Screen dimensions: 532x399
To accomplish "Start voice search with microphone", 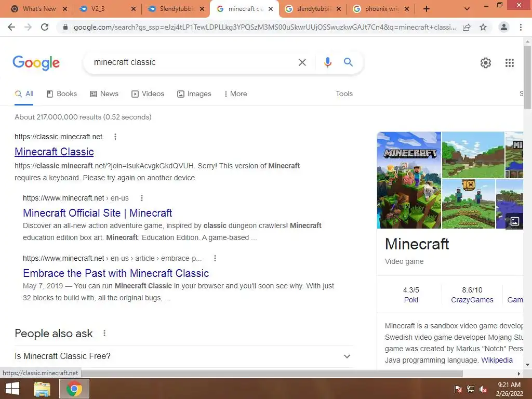I will (327, 62).
